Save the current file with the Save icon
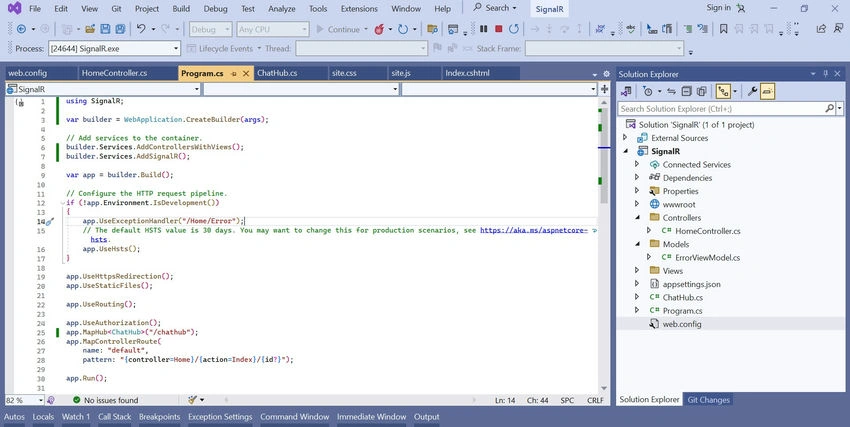850x427 pixels. coord(105,29)
